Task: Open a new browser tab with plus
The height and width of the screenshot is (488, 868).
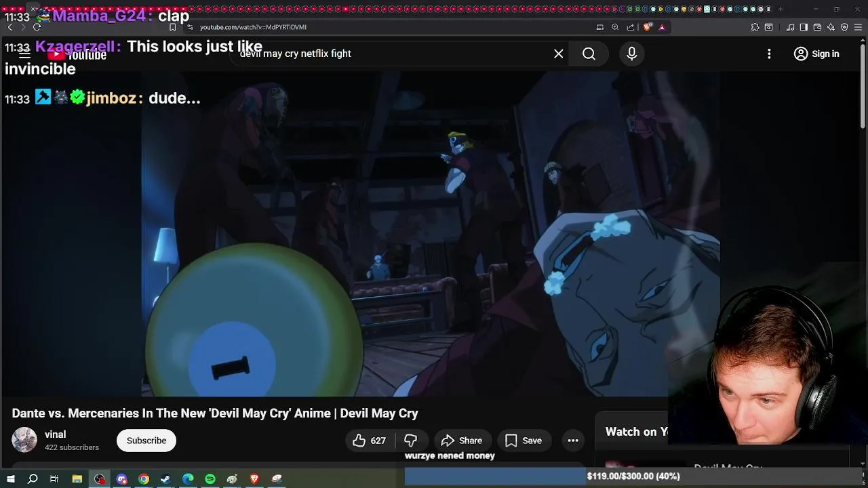Action: 781,9
